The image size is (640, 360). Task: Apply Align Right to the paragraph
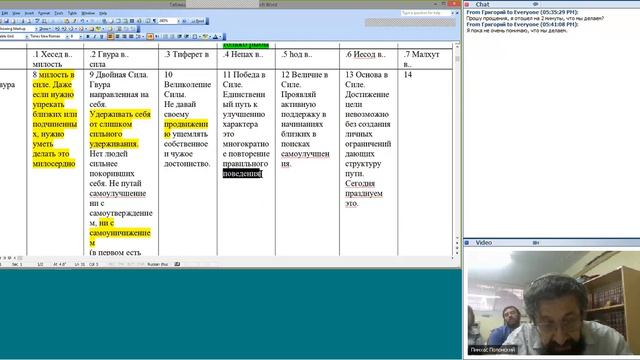pos(124,36)
